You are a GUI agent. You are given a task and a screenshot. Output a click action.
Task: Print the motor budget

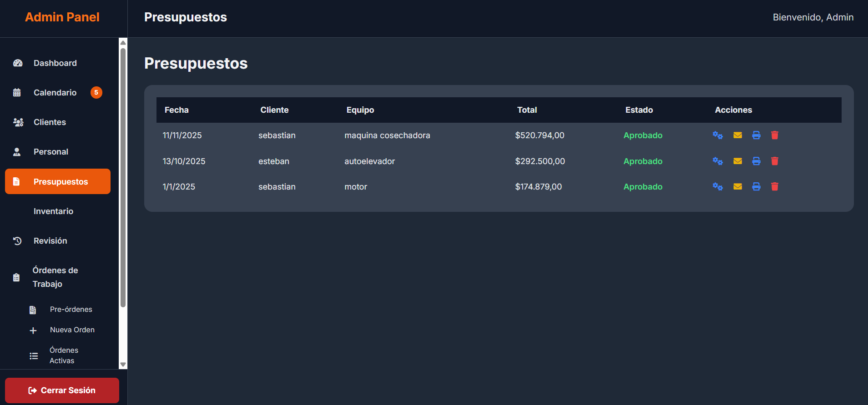756,186
